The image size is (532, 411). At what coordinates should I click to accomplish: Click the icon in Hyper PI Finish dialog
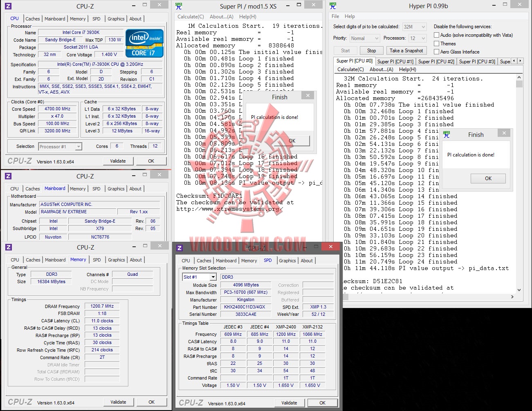pos(447,134)
